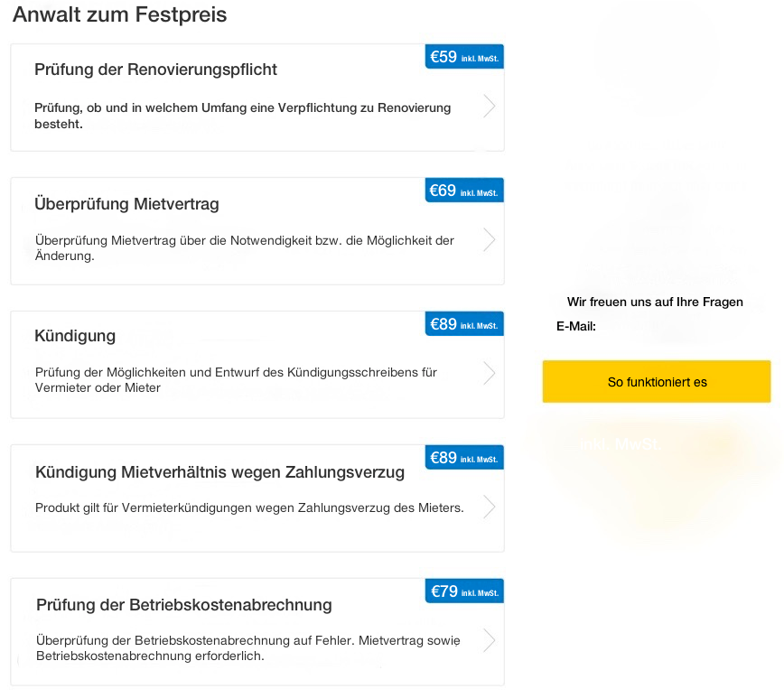Click the €59 inkl. MwSt. price badge
Image resolution: width=784 pixels, height=698 pixels.
pos(464,57)
